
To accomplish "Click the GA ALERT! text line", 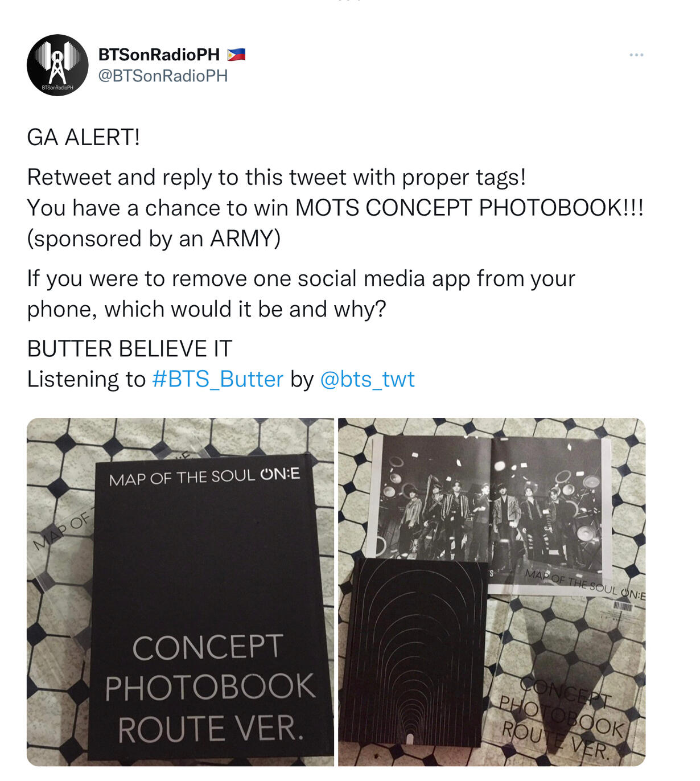I will pos(84,137).
